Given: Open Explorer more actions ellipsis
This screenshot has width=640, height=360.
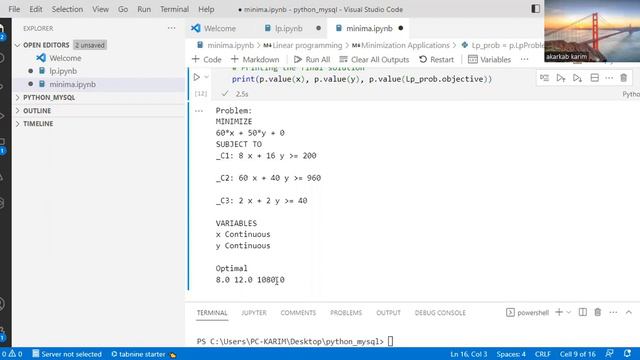Looking at the screenshot, I should pos(171,28).
